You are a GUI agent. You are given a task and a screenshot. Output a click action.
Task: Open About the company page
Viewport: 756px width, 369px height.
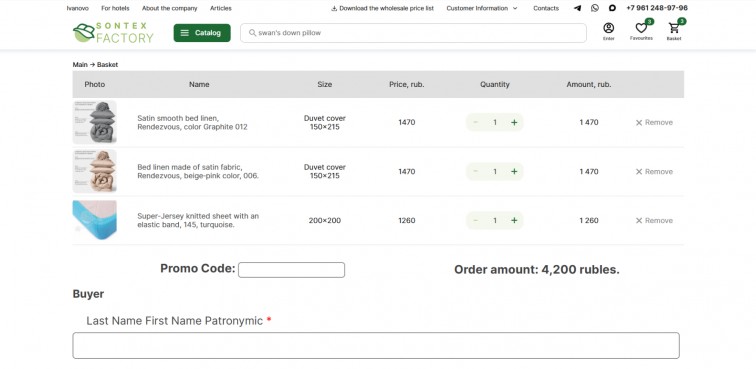pos(169,8)
